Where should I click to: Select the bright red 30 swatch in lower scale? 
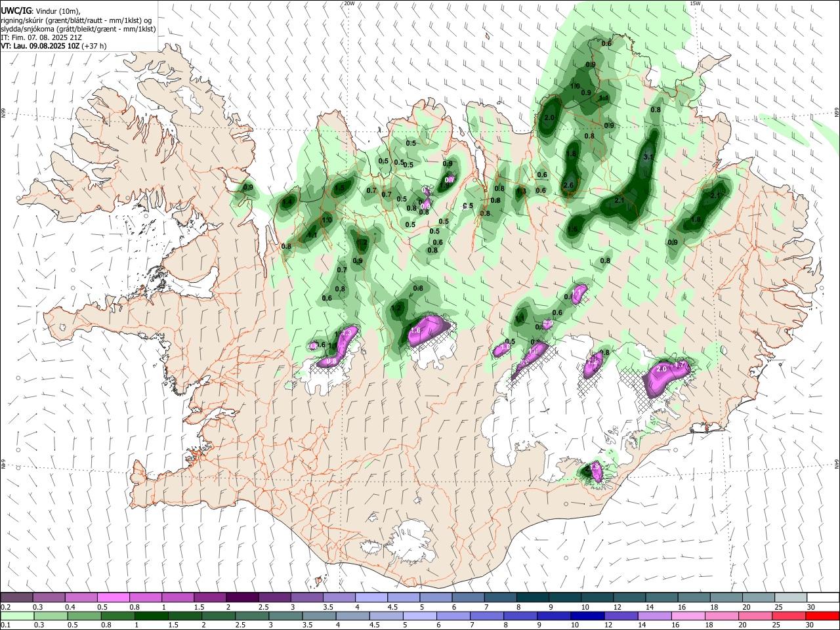tap(822, 616)
